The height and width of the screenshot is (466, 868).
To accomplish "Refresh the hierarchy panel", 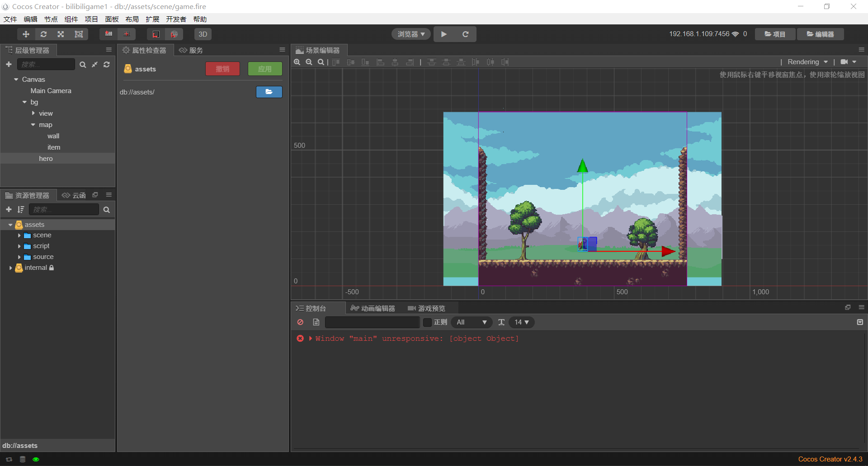I will tap(107, 65).
